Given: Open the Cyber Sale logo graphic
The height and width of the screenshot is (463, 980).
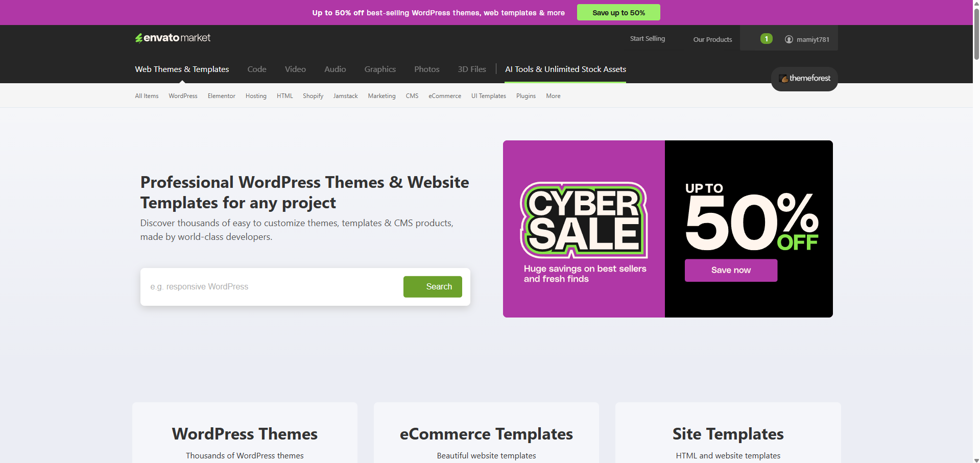Looking at the screenshot, I should click(x=584, y=220).
